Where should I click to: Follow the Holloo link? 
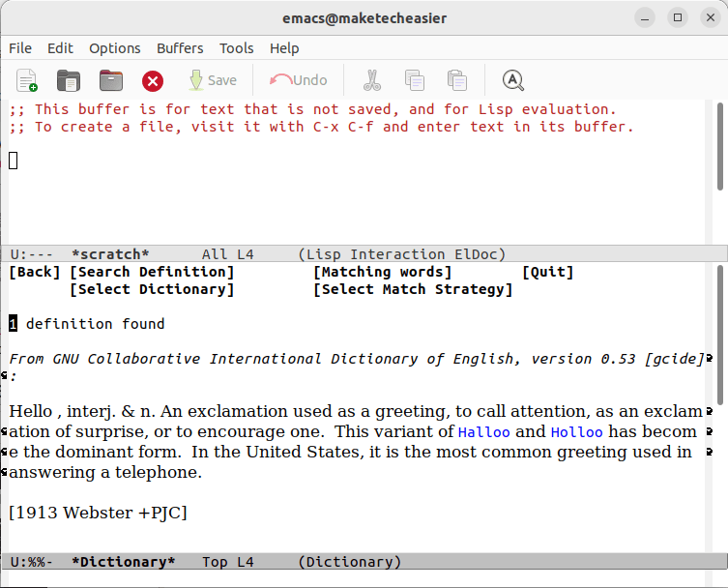tap(576, 432)
